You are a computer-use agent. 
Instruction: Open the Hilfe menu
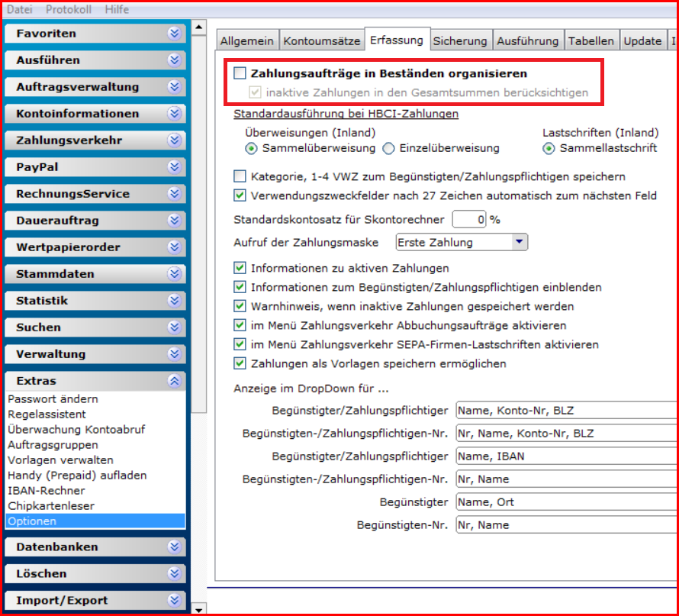pyautogui.click(x=117, y=9)
